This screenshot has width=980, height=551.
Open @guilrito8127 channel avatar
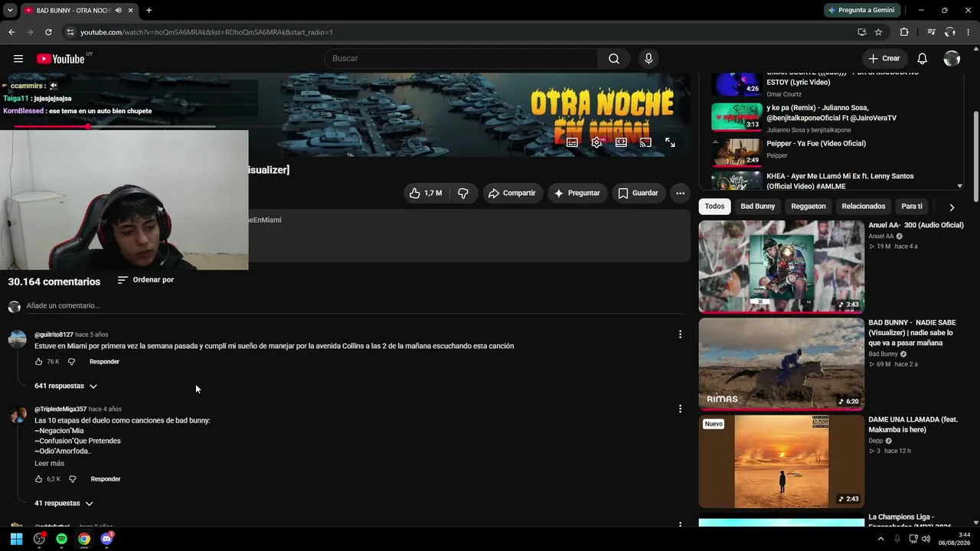click(17, 339)
